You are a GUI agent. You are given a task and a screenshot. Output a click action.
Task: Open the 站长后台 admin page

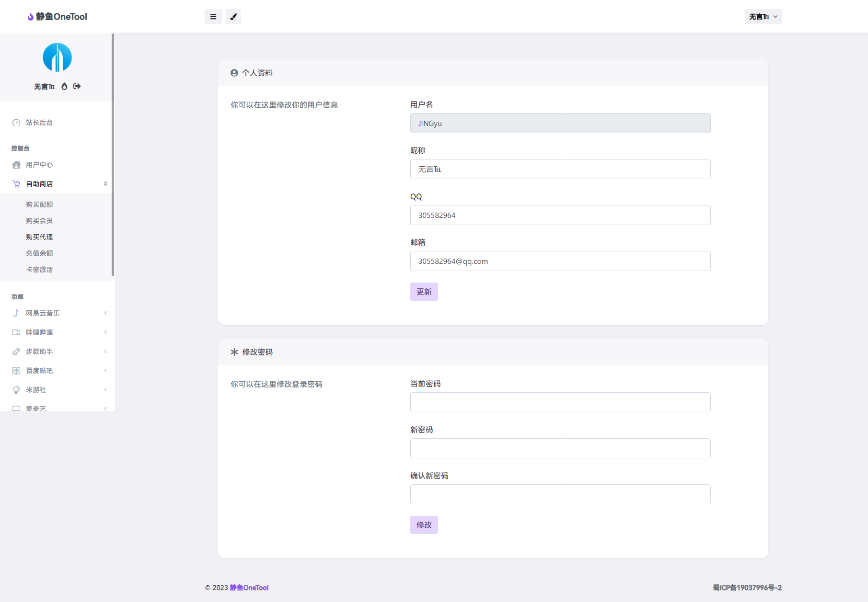point(39,123)
